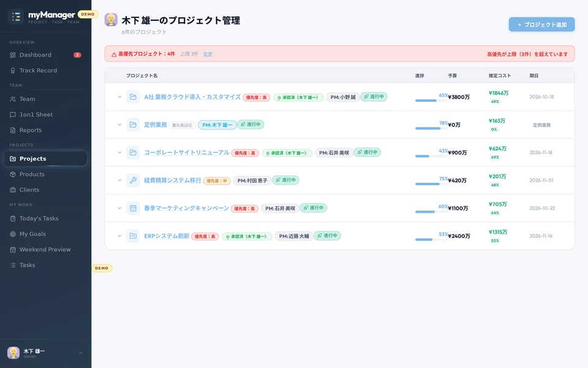Click 進行中 status on 春季マーケティングキャンペーン
The height and width of the screenshot is (368, 588).
pyautogui.click(x=313, y=208)
